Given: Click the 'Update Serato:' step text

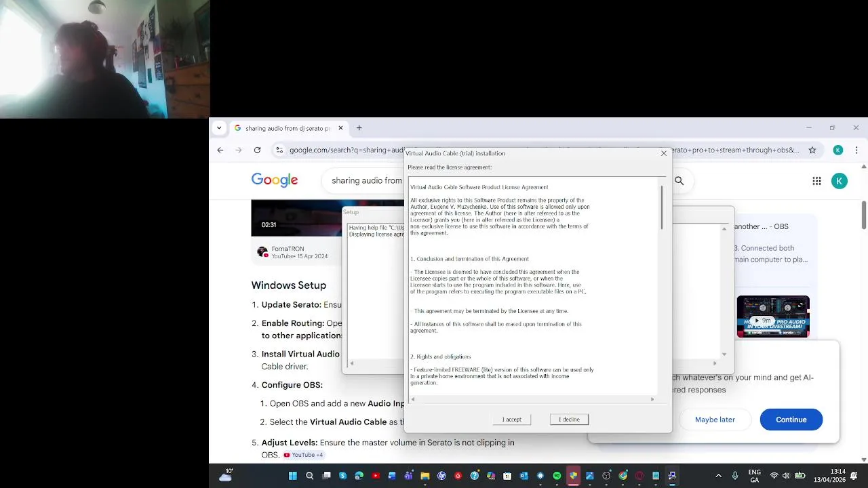Looking at the screenshot, I should click(291, 305).
